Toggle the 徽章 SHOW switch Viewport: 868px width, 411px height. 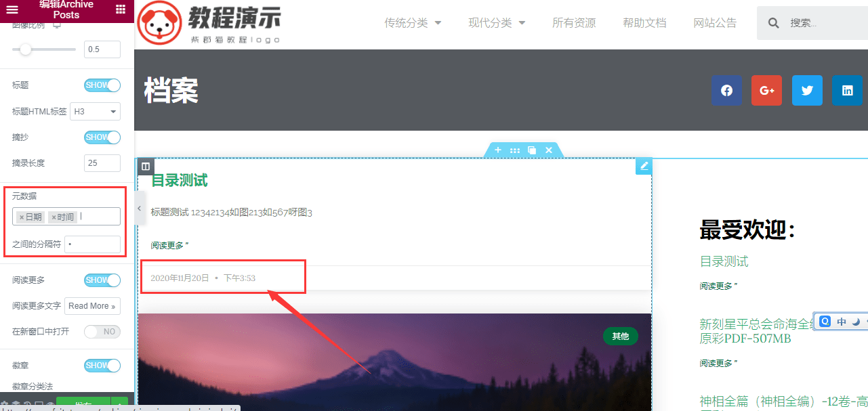point(102,365)
